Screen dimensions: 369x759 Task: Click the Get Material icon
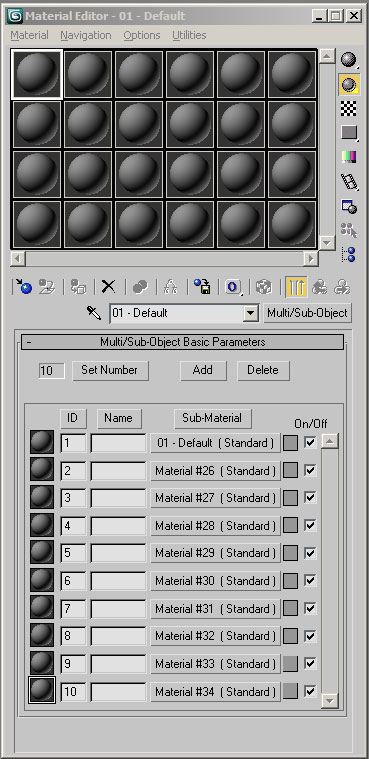[23, 287]
